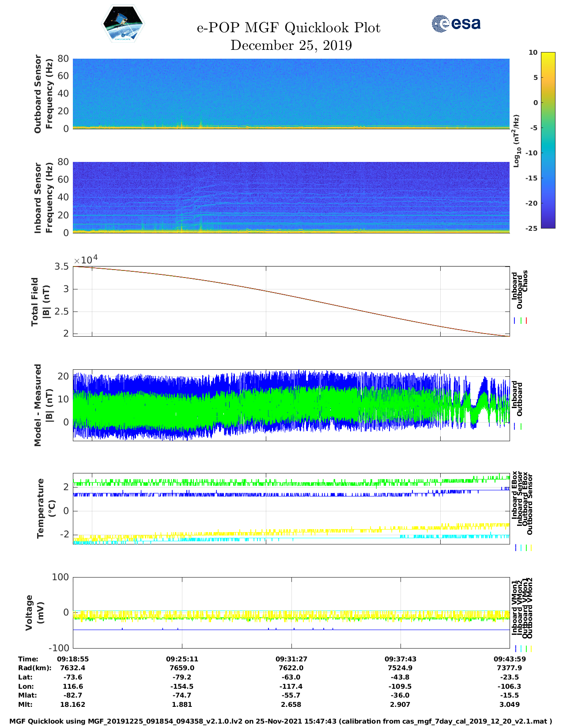
Task: Click the blue marker in the Voltage legend
Action: tap(516, 649)
